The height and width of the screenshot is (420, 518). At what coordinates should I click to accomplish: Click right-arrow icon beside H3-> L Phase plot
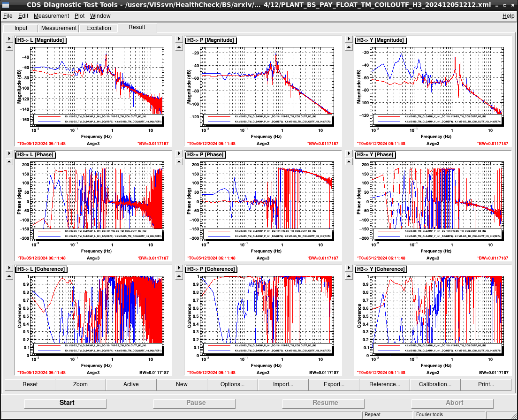[9, 153]
